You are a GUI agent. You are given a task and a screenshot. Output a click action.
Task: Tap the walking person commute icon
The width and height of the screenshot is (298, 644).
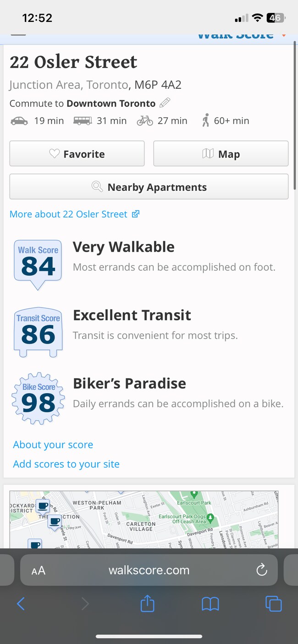coord(205,121)
